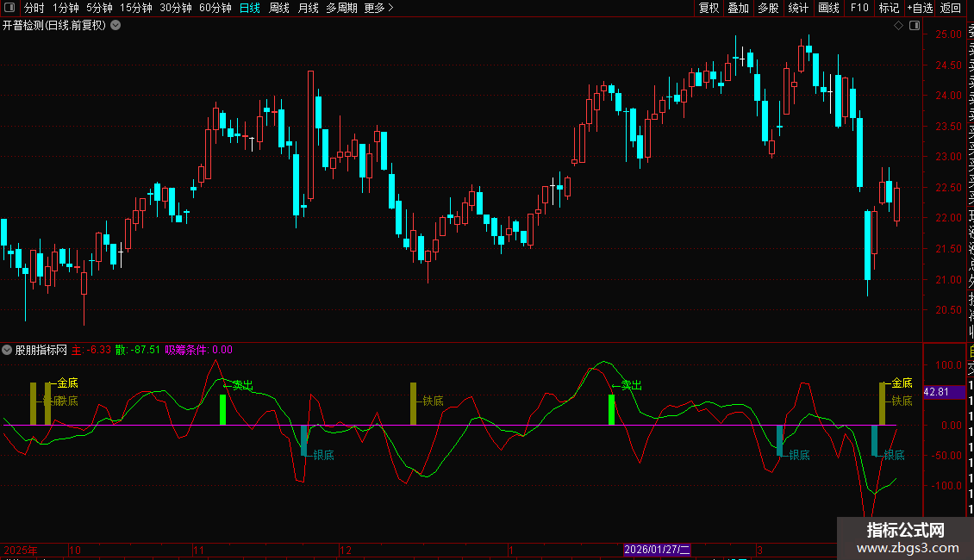Click the 11 month label on time axis

199,550
